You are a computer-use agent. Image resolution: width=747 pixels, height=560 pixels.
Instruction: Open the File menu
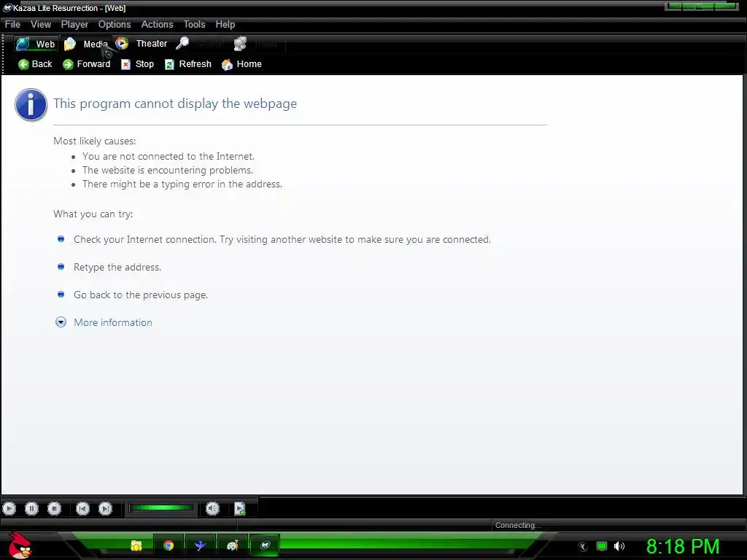[x=12, y=24]
